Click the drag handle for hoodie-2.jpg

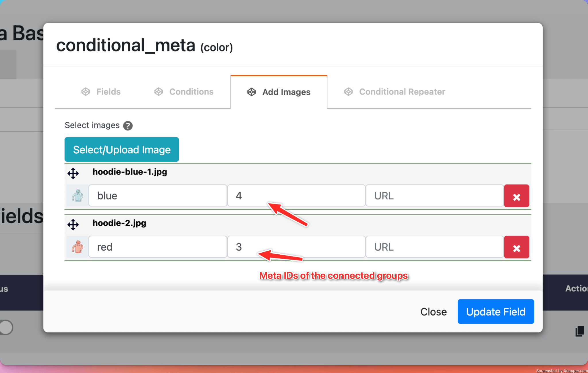(x=73, y=224)
